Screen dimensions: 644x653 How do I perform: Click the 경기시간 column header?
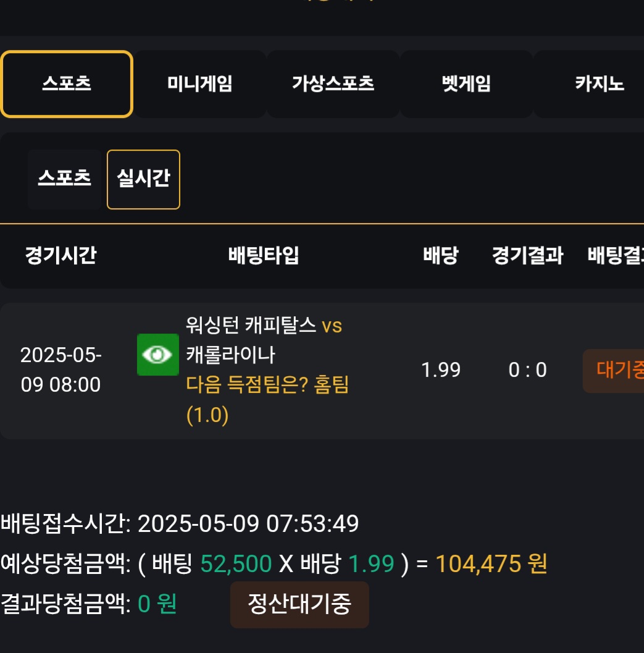(61, 255)
